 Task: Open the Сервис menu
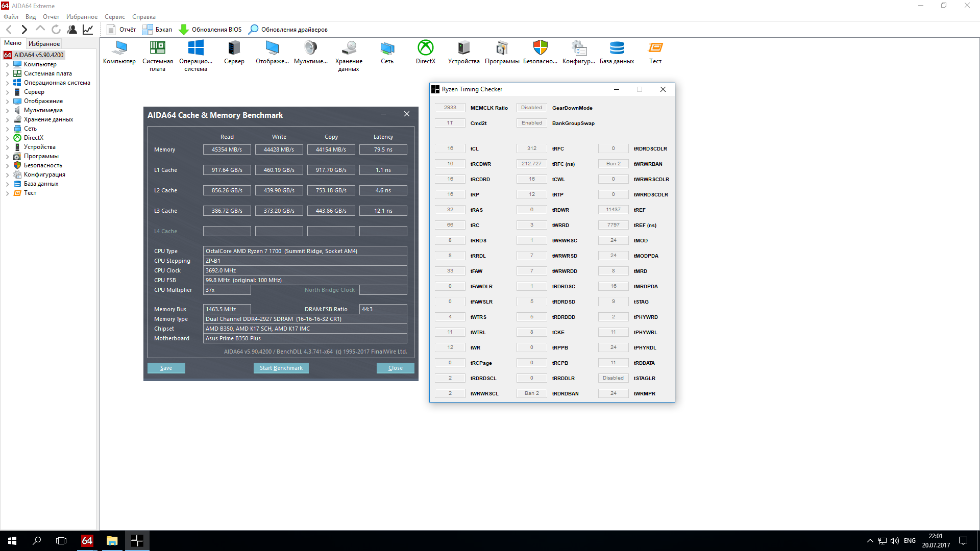pos(115,17)
